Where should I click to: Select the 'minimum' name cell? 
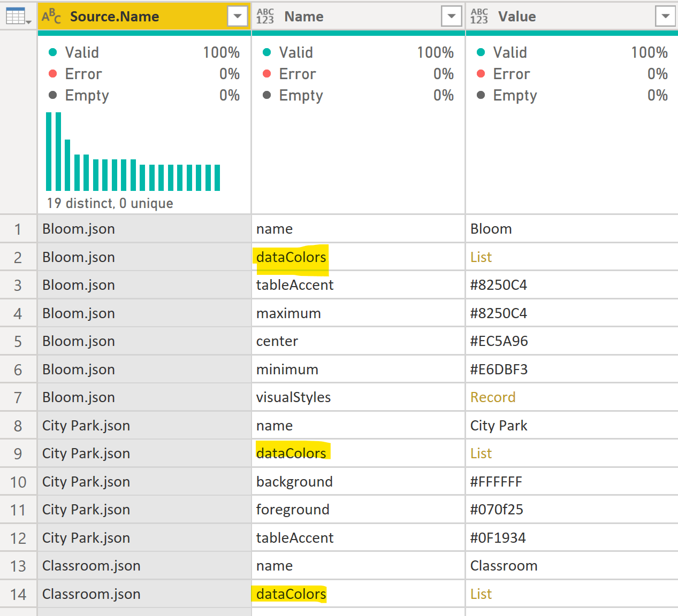click(x=359, y=369)
